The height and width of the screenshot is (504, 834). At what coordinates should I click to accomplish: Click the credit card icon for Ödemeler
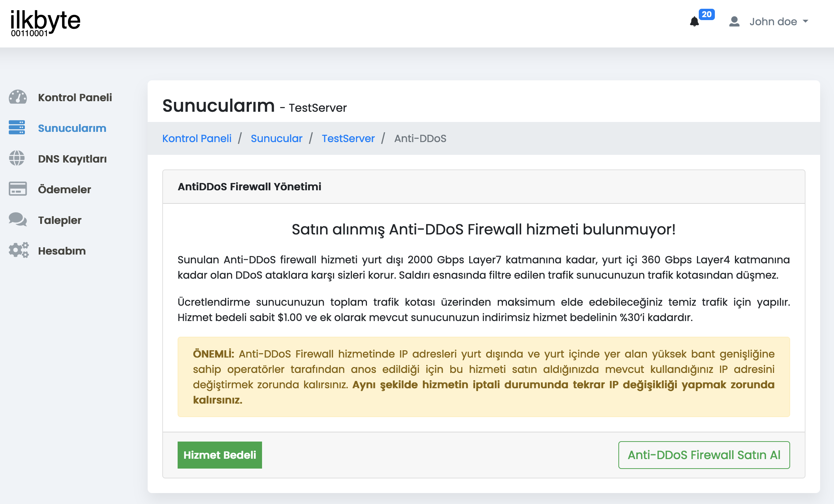pyautogui.click(x=18, y=189)
